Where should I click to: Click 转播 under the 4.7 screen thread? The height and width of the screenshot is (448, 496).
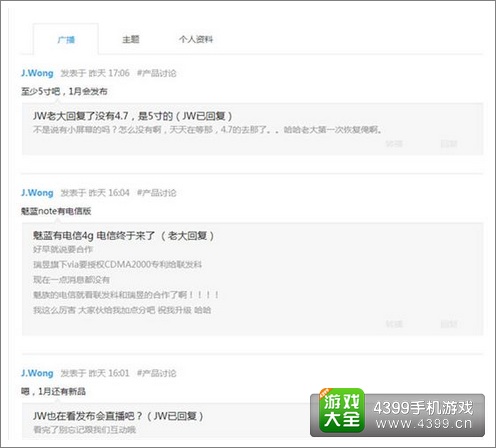click(x=394, y=144)
